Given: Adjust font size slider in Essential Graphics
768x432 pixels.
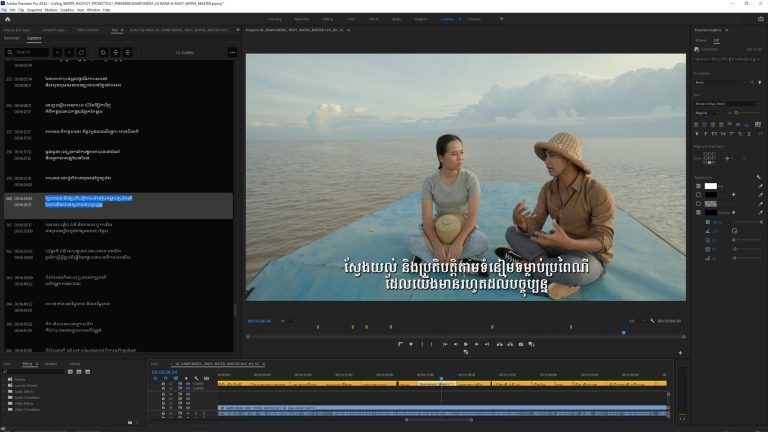Looking at the screenshot, I should [x=748, y=113].
